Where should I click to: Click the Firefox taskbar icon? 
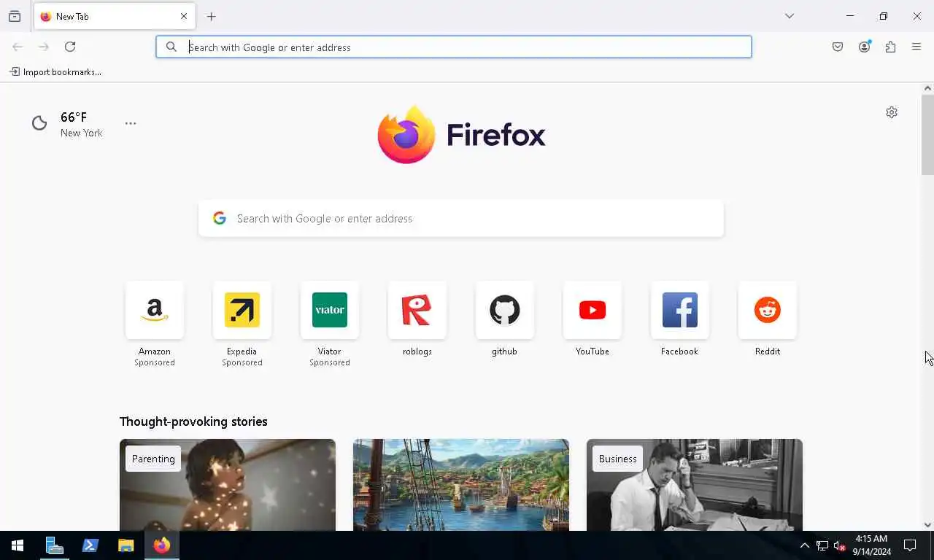[x=161, y=545]
